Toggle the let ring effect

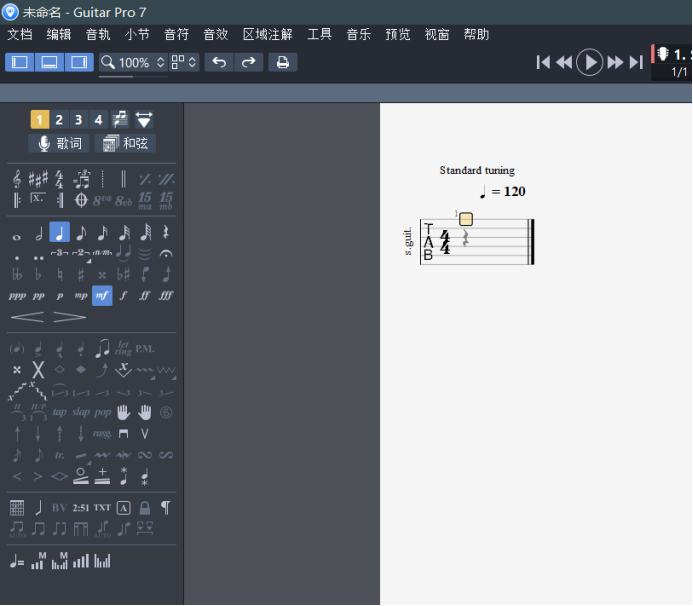point(123,349)
